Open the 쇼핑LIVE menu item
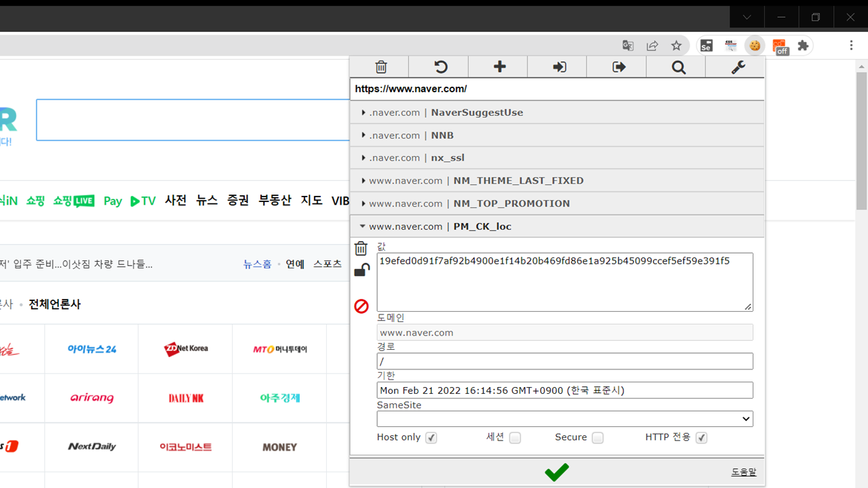The width and height of the screenshot is (868, 488). click(x=74, y=201)
